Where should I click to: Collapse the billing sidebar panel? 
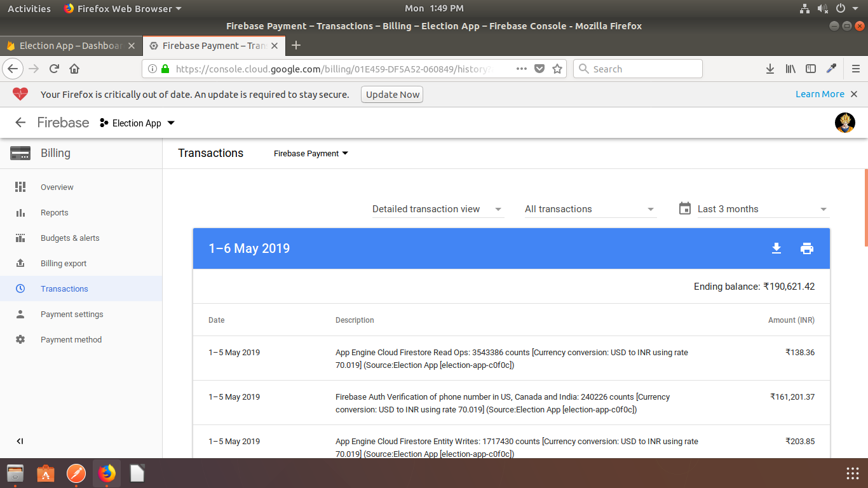coord(20,441)
